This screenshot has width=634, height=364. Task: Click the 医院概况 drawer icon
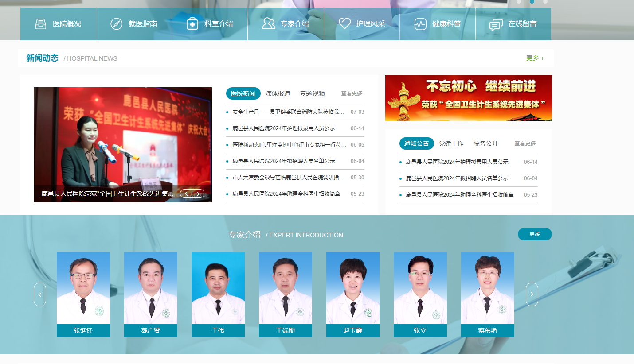[41, 24]
